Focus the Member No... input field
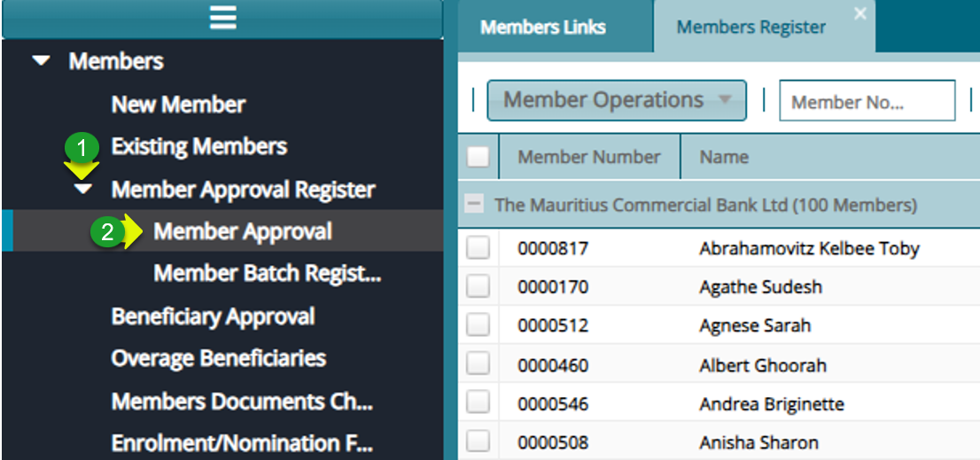Image resolution: width=980 pixels, height=460 pixels. 867,101
